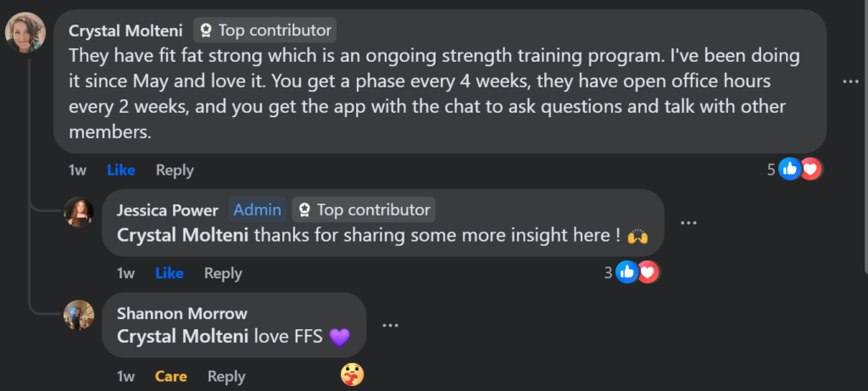Open Crystal Molteni's name link on top comment
Screen dimensions: 868x391
pos(125,31)
